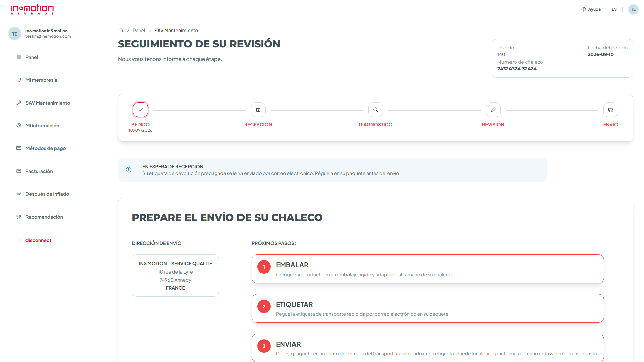Screen dimensions: 644x362
Task: Click the Envío truck step icon
Action: (x=611, y=110)
